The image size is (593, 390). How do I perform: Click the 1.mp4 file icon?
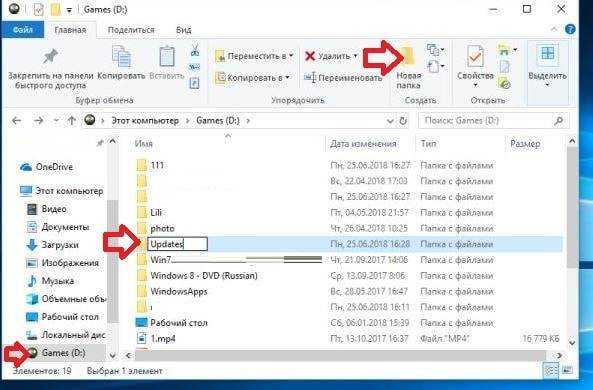(x=142, y=338)
